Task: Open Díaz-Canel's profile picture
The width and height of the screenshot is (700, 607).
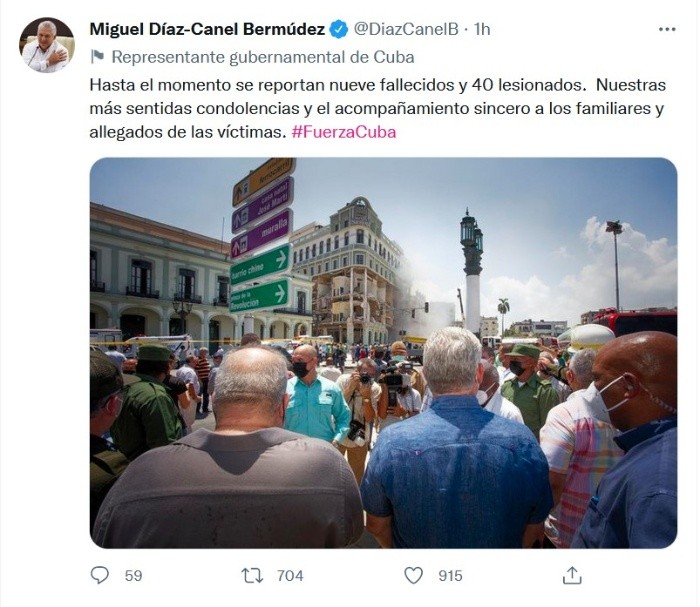Action: [x=46, y=45]
